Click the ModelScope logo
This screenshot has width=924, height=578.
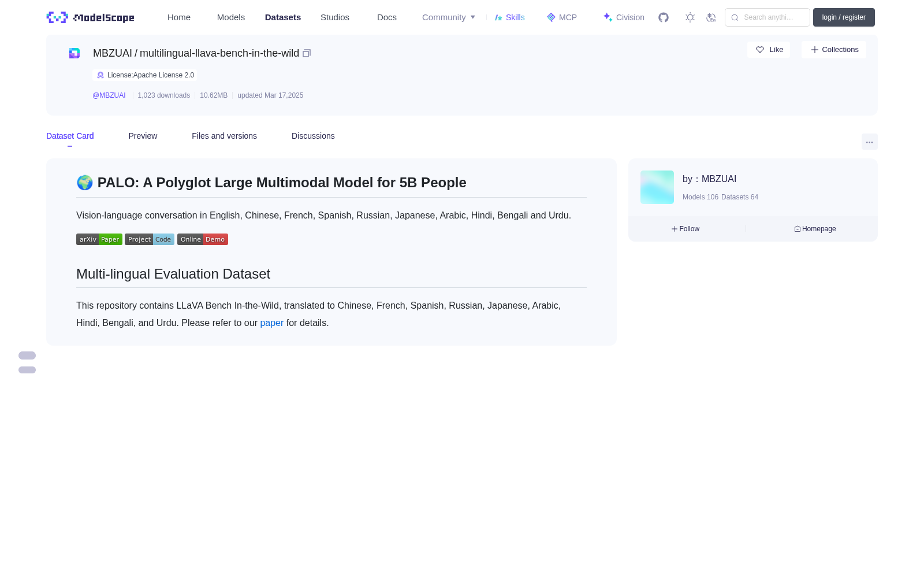pos(91,17)
